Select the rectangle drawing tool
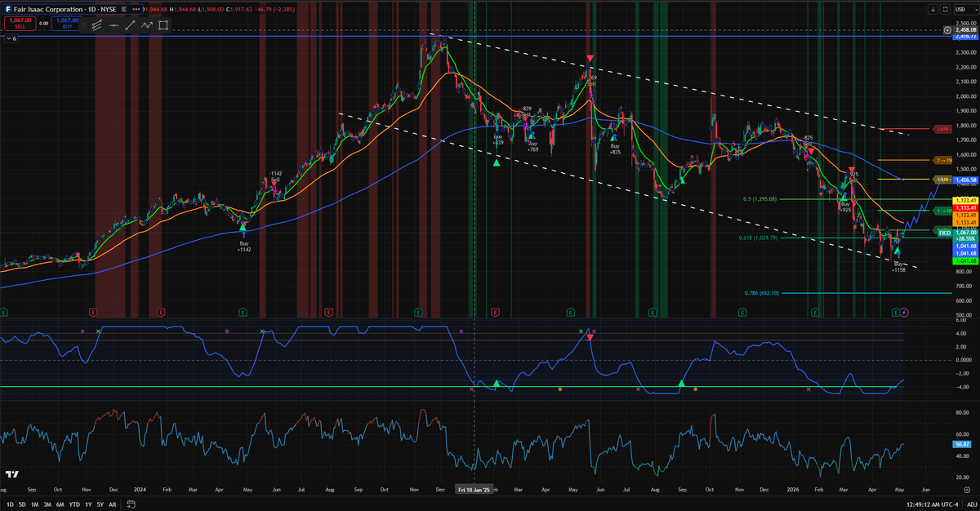 click(x=163, y=25)
